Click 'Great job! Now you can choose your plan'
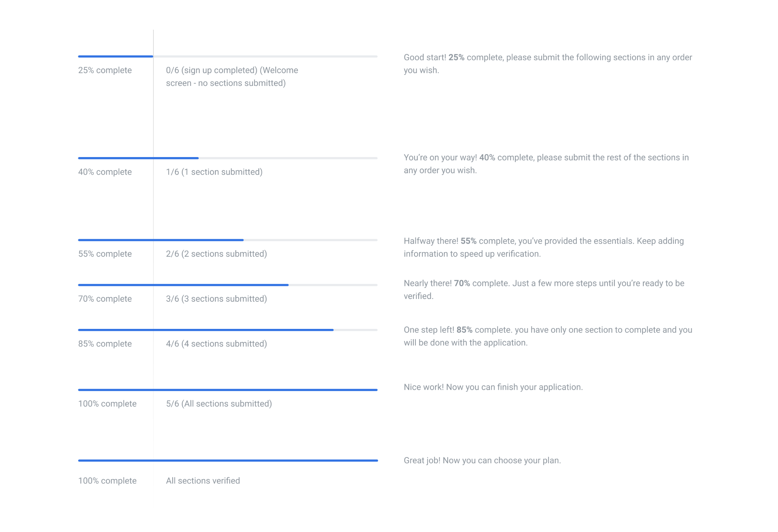778x532 pixels. (482, 461)
